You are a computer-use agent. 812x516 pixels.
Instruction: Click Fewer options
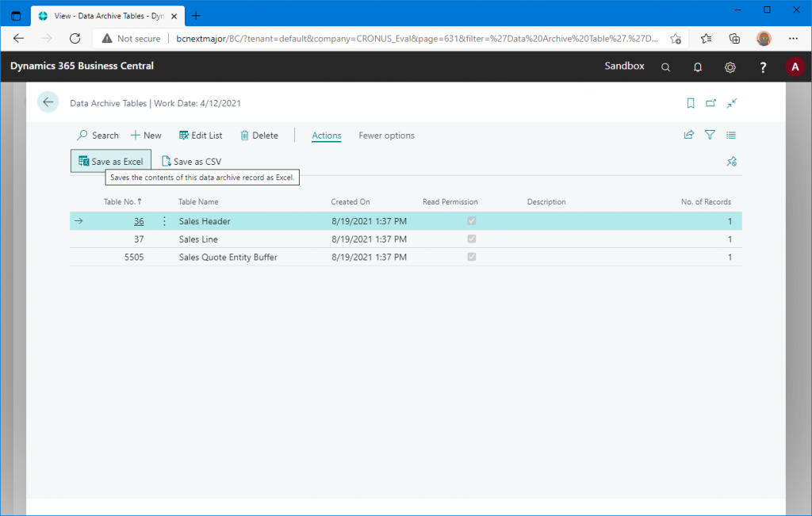pyautogui.click(x=386, y=136)
